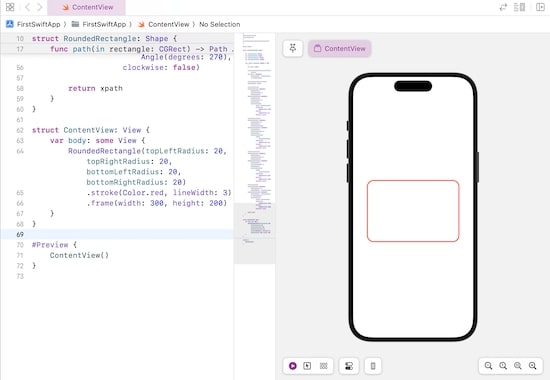550x380 pixels.
Task: Click clockwise: false code line
Action: click(161, 67)
